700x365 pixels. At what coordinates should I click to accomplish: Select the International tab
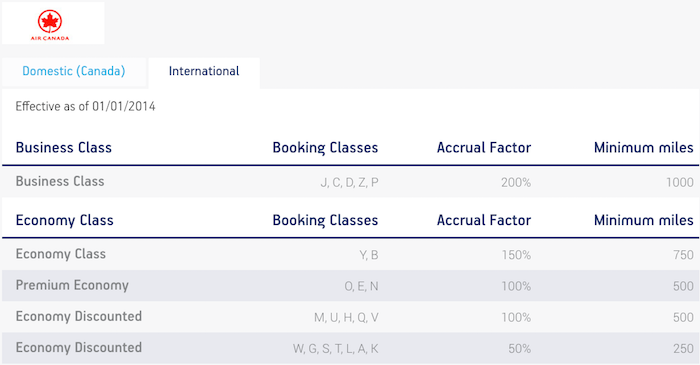(204, 71)
